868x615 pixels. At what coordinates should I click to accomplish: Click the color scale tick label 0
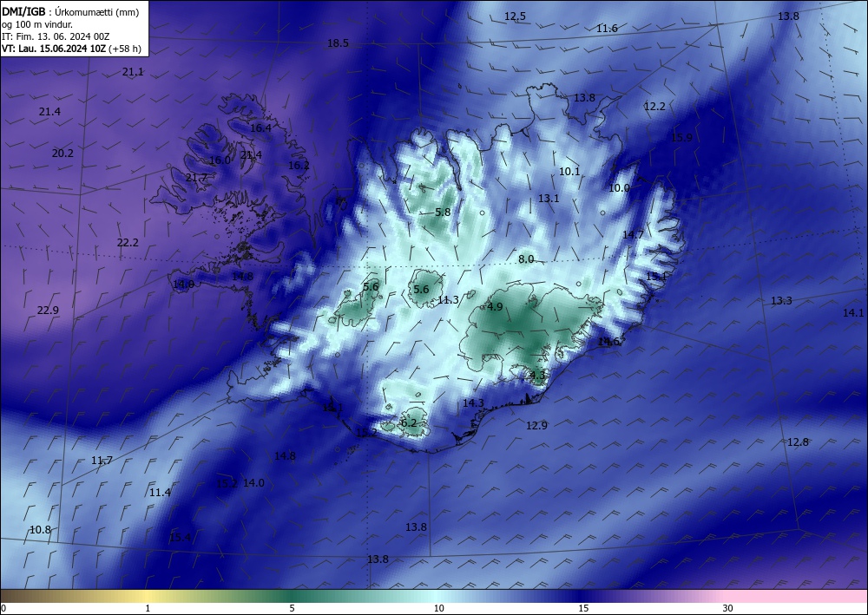(3, 608)
